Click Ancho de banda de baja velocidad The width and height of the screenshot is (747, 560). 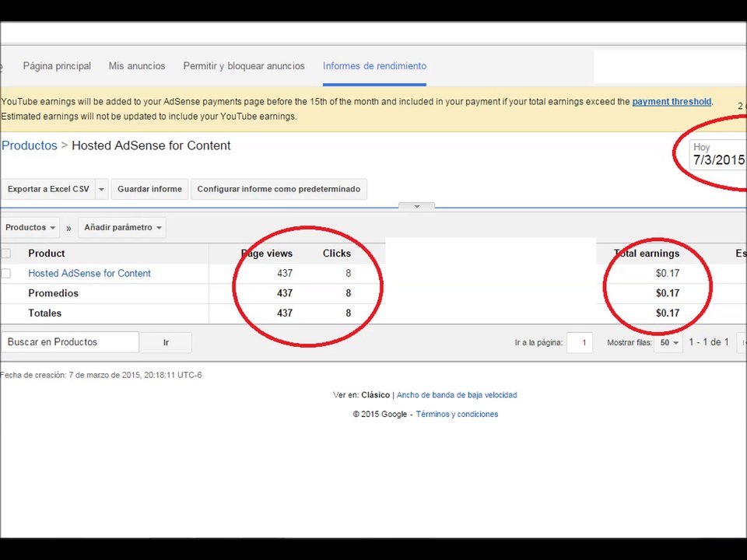pos(457,395)
